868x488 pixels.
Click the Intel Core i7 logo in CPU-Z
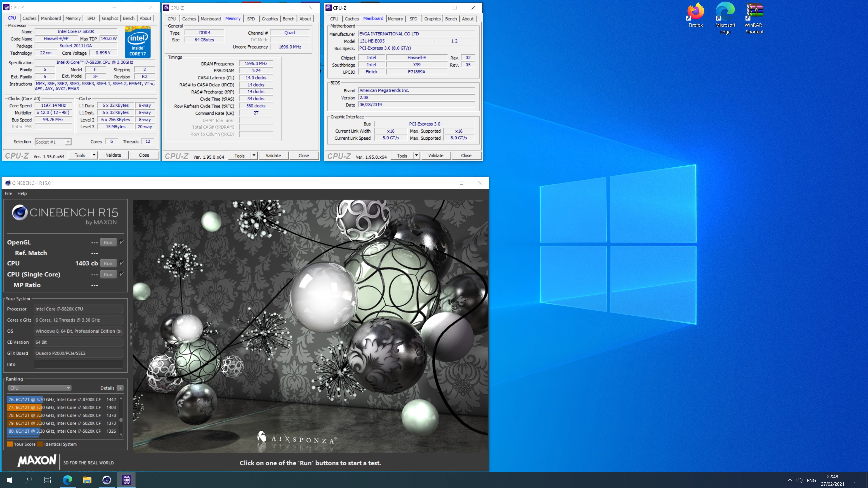137,42
